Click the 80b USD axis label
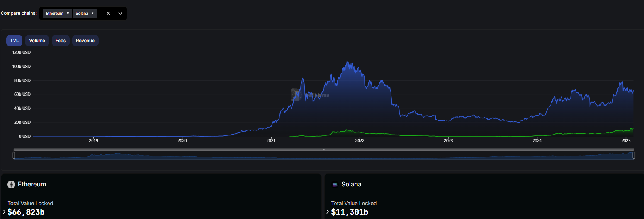644x219 pixels. (x=22, y=80)
